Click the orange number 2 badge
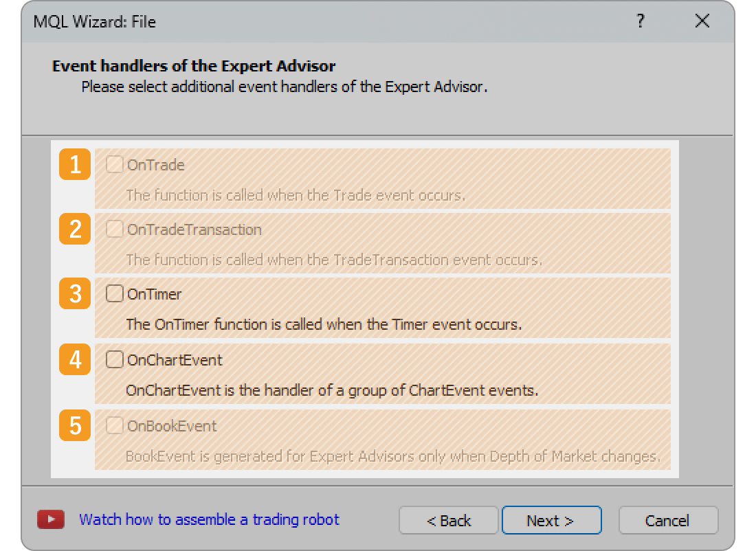 tap(75, 229)
